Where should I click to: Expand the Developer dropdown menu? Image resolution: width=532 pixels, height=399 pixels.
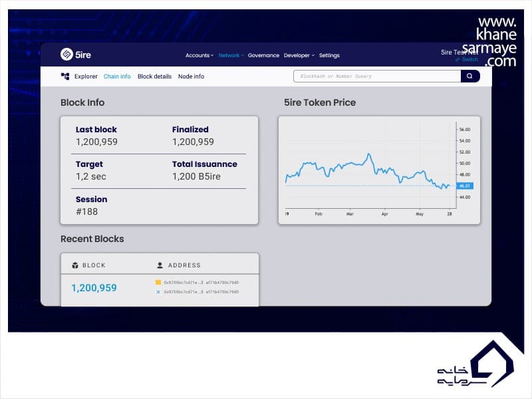(x=299, y=55)
